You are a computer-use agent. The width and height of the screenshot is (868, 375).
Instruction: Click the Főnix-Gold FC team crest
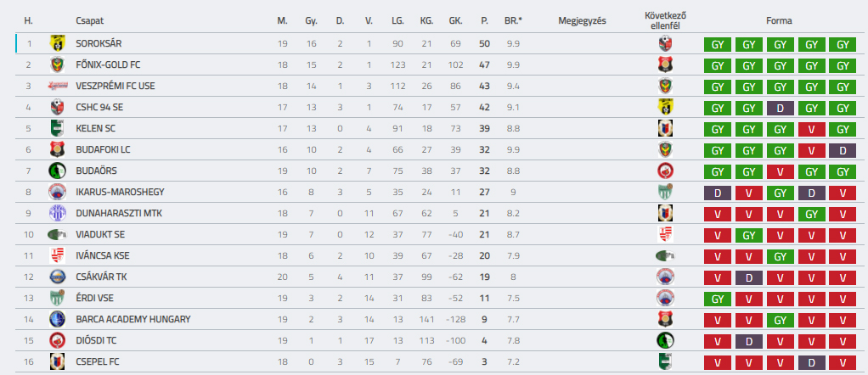tap(57, 64)
